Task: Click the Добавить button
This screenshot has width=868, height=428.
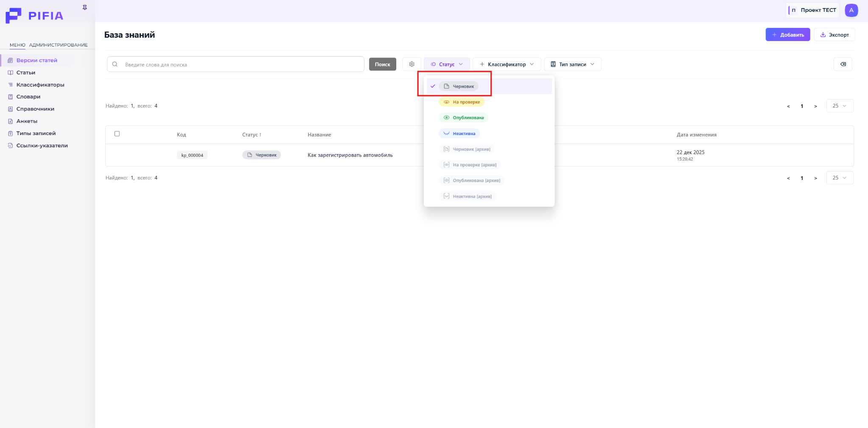Action: tap(787, 35)
